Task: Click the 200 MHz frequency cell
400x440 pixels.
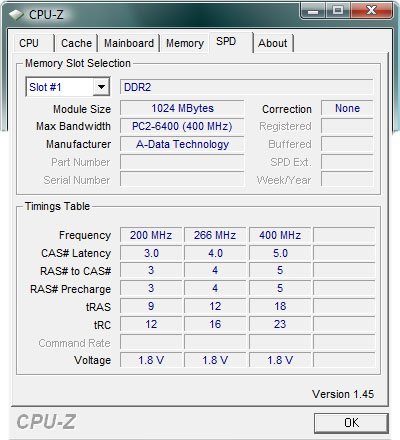Action: pyautogui.click(x=151, y=235)
